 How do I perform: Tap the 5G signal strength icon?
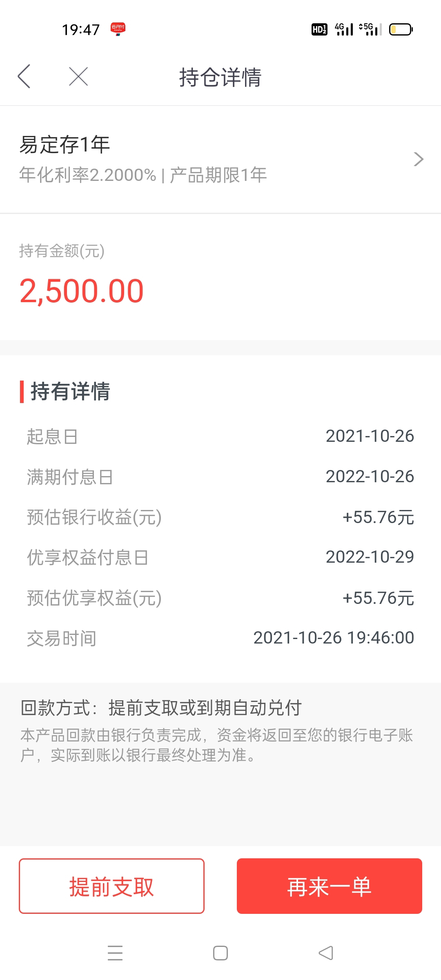(x=370, y=29)
